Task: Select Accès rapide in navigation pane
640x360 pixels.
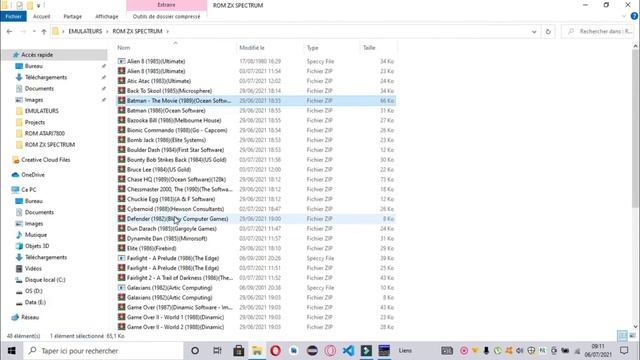Action: tap(37, 55)
